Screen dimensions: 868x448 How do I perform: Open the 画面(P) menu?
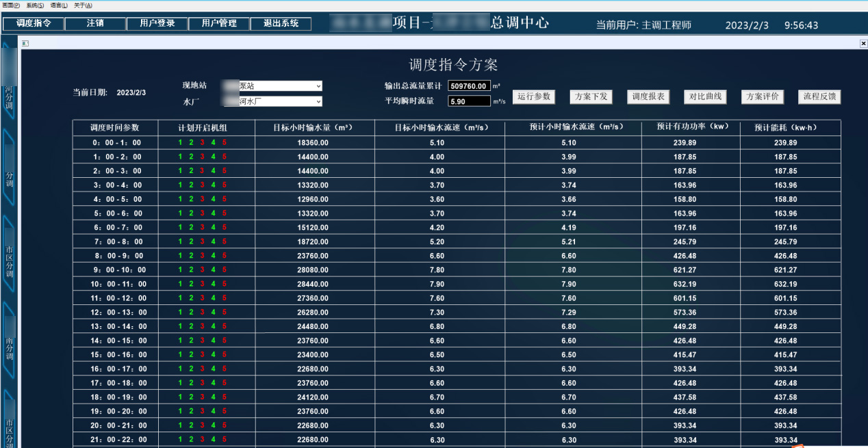[x=12, y=5]
